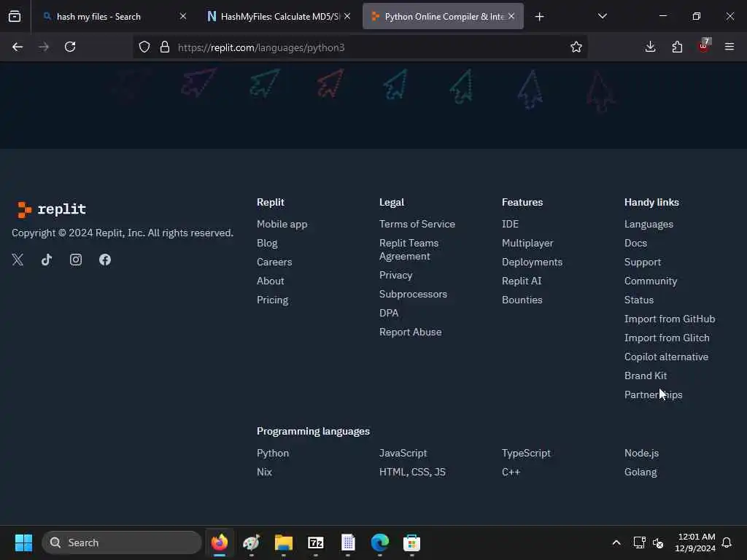Open the Firefox downloads panel
This screenshot has height=560, width=747.
(x=650, y=47)
